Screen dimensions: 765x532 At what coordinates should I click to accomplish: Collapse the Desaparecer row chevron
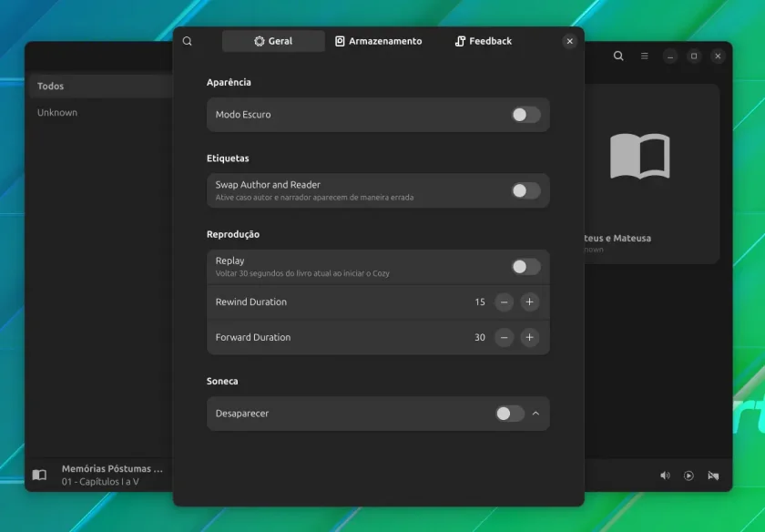click(535, 414)
